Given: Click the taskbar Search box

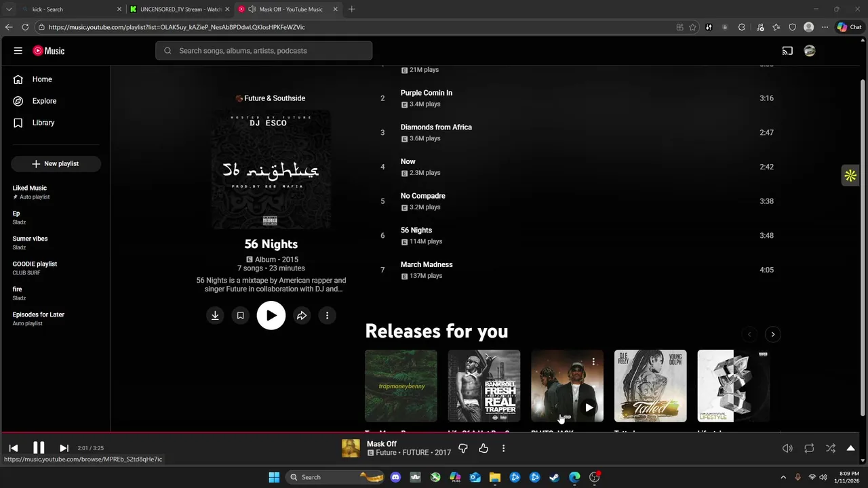Looking at the screenshot, I should tap(336, 477).
